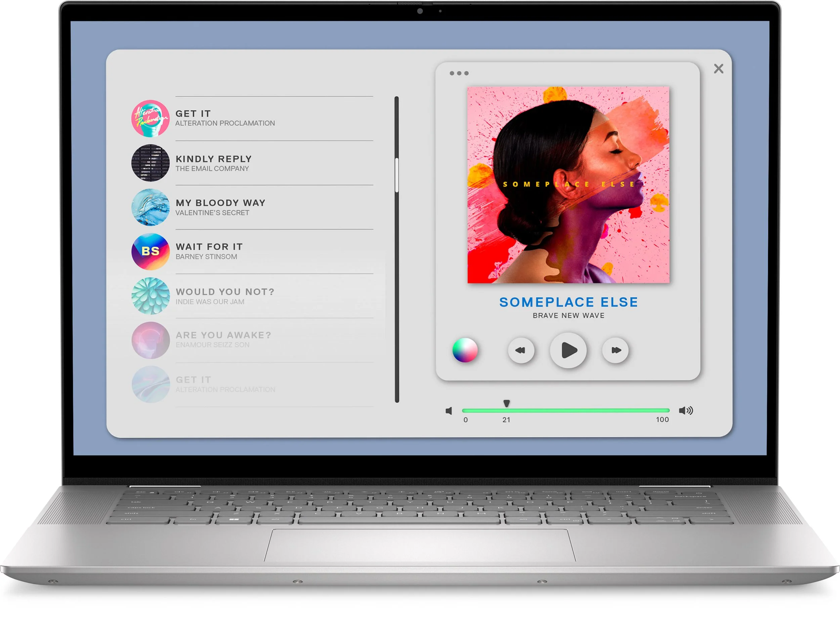Click the loud speaker icon at the slider's right end

(x=686, y=411)
